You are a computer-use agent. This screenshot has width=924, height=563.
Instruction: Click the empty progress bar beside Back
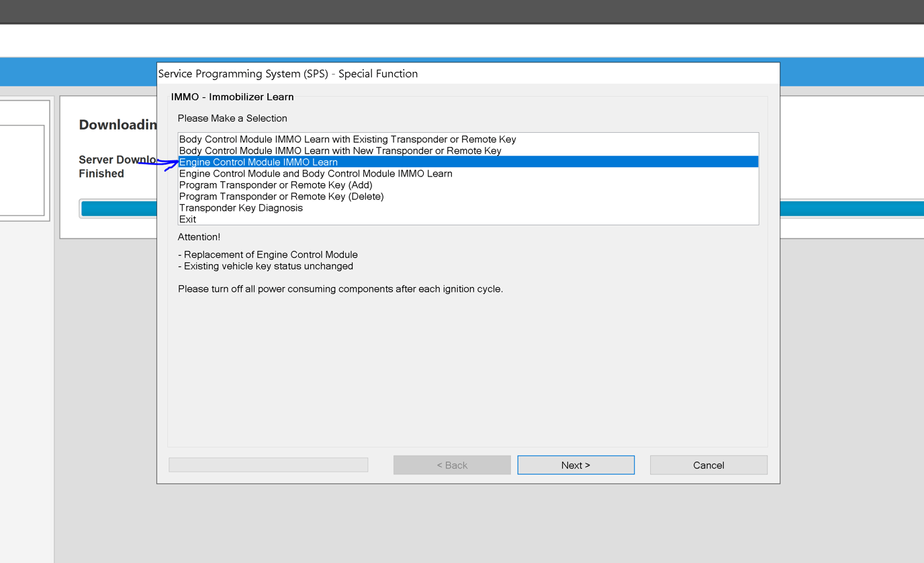(x=268, y=465)
